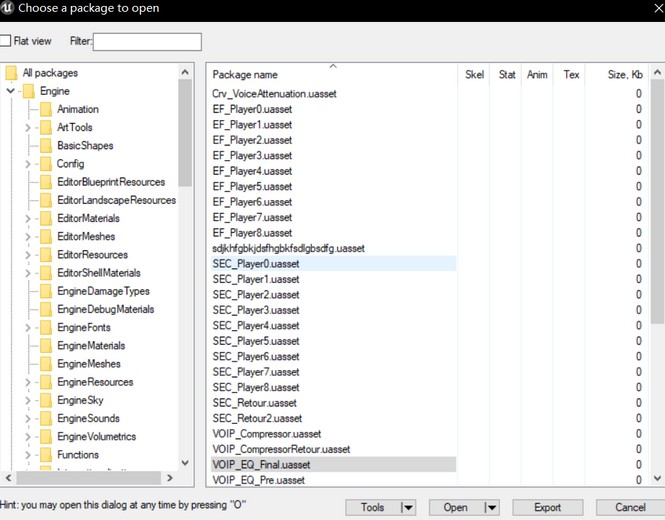Click the Filter text input field
The image size is (665, 520).
[147, 42]
